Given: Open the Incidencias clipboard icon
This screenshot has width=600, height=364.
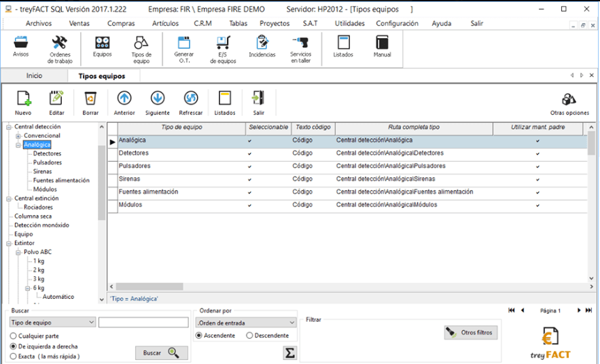Looking at the screenshot, I should (x=262, y=43).
